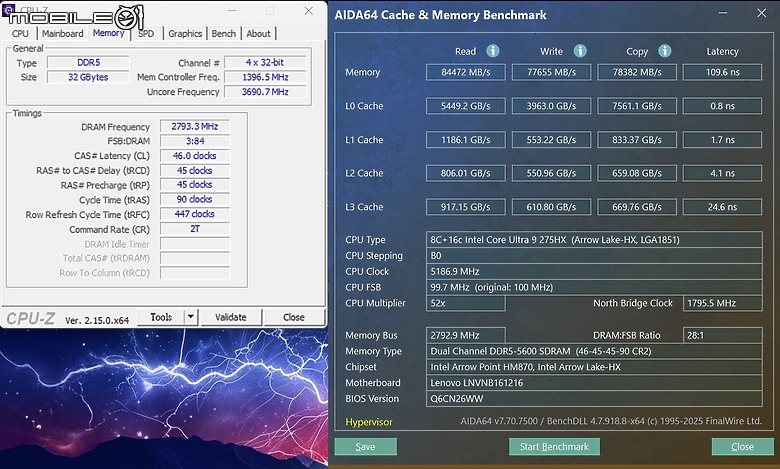Click the DDR5 Type field in CPU-Z

point(88,63)
